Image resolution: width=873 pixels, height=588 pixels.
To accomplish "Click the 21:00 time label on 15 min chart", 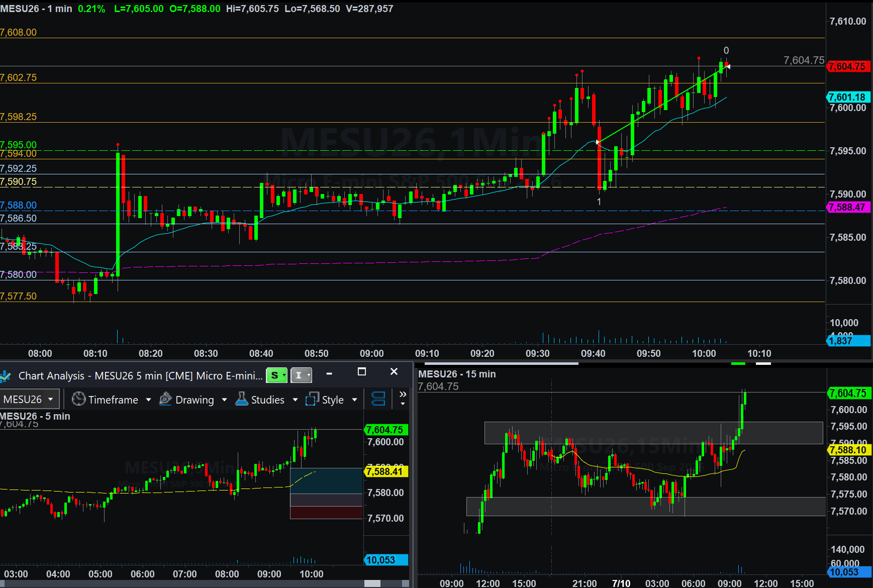I will point(585,583).
